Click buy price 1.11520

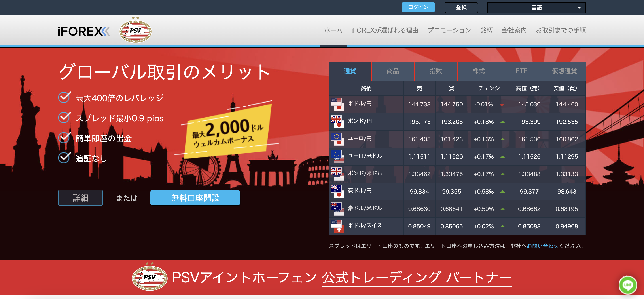pos(451,157)
